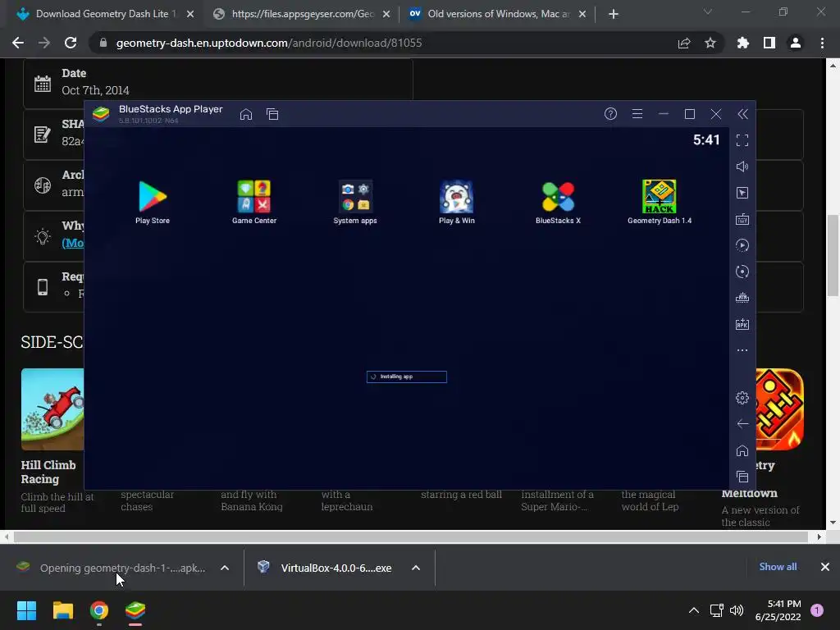Viewport: 840px width, 630px height.
Task: Click the Hill Climb Racing thumbnail
Action: click(x=52, y=409)
